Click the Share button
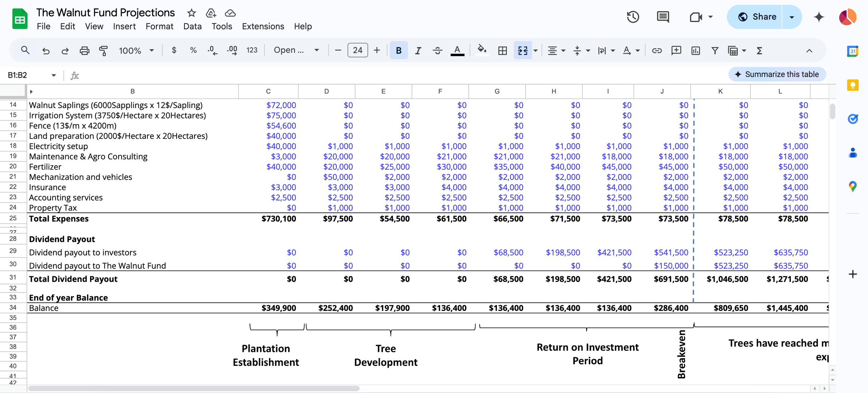Image resolution: width=868 pixels, height=393 pixels. pyautogui.click(x=755, y=17)
